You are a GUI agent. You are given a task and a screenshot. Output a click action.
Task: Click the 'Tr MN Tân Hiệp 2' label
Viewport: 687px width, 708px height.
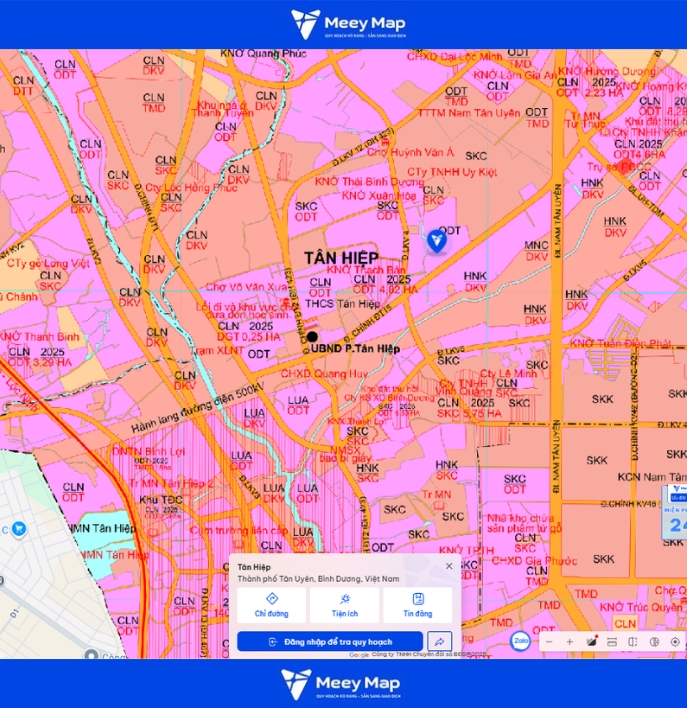pyautogui.click(x=171, y=484)
